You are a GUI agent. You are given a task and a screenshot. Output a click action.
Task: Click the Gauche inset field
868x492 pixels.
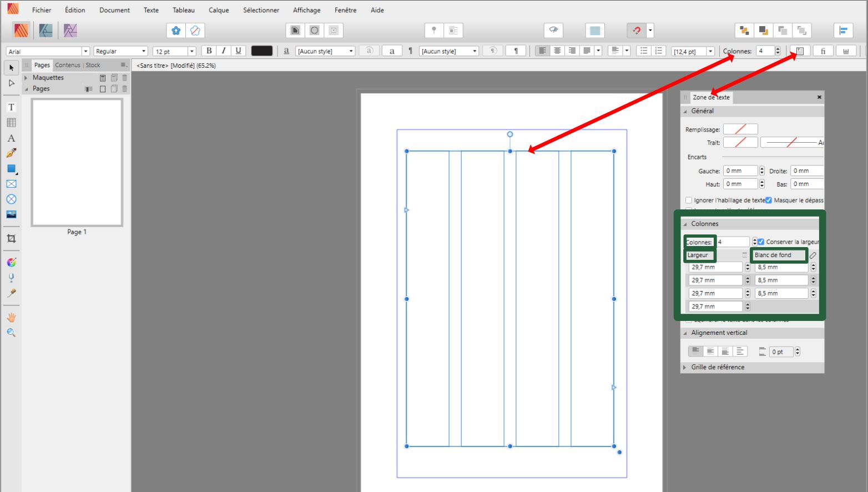click(x=740, y=171)
